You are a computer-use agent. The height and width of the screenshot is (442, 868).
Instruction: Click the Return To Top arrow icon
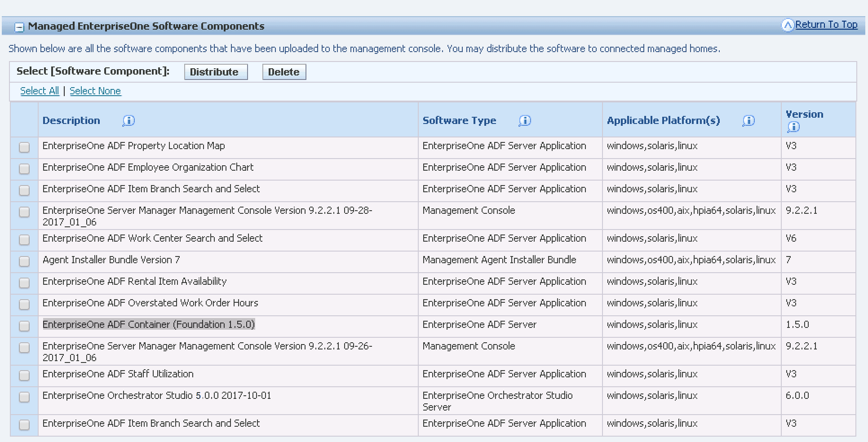click(x=788, y=25)
